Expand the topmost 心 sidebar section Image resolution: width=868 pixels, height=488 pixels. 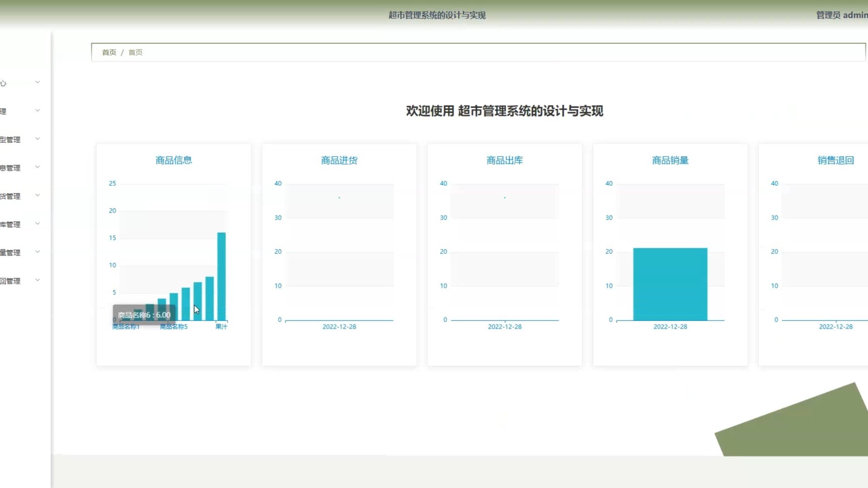pyautogui.click(x=20, y=82)
